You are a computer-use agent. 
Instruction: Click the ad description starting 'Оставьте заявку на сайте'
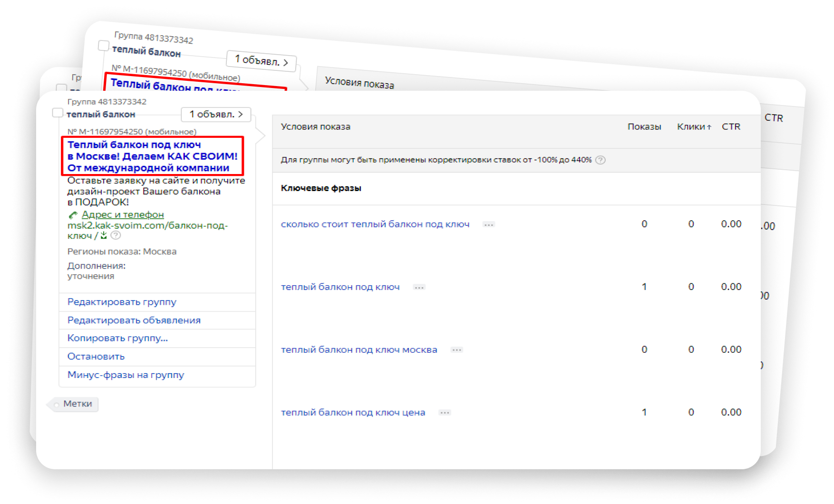tap(156, 192)
